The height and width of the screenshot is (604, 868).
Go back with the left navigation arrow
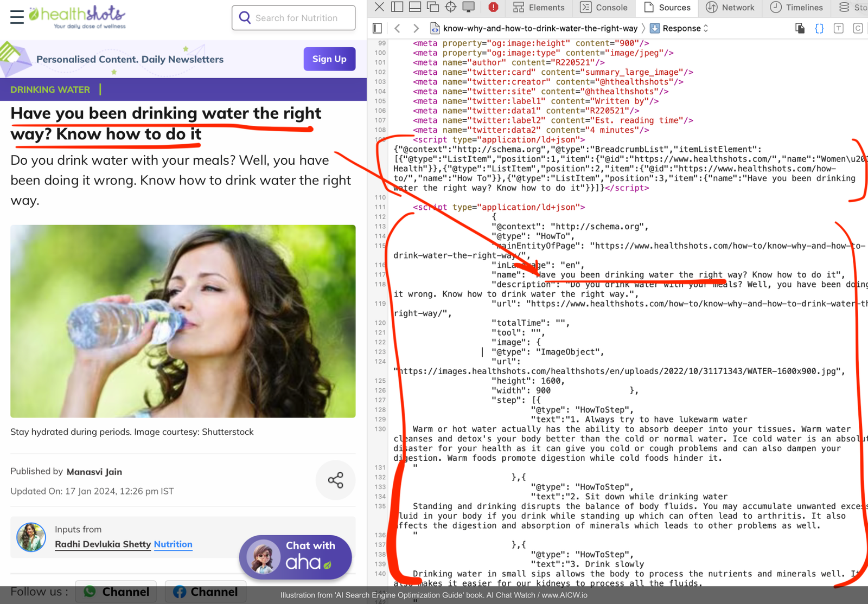coord(398,28)
